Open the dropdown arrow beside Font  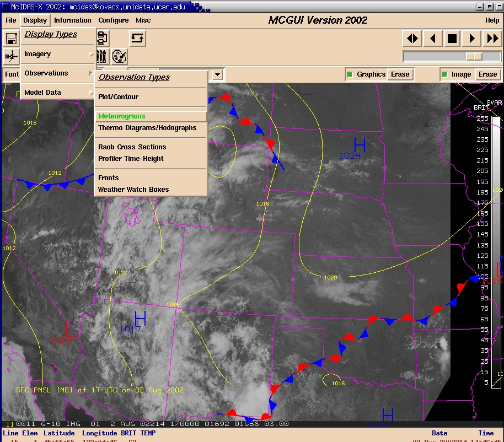[x=218, y=74]
